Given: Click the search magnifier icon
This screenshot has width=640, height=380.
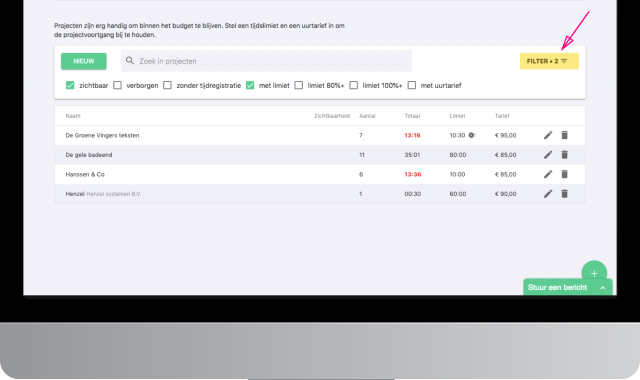Looking at the screenshot, I should (x=130, y=61).
